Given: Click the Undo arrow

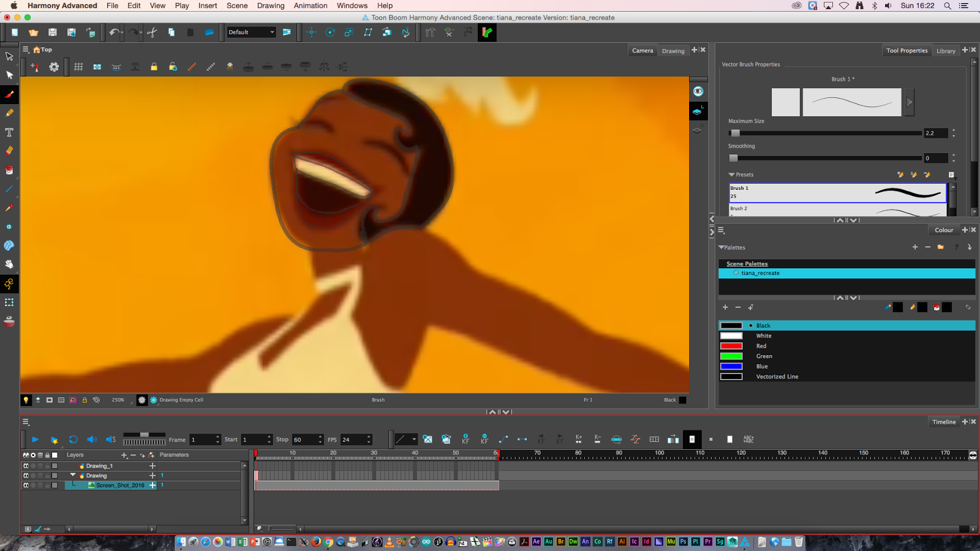Looking at the screenshot, I should coord(113,32).
